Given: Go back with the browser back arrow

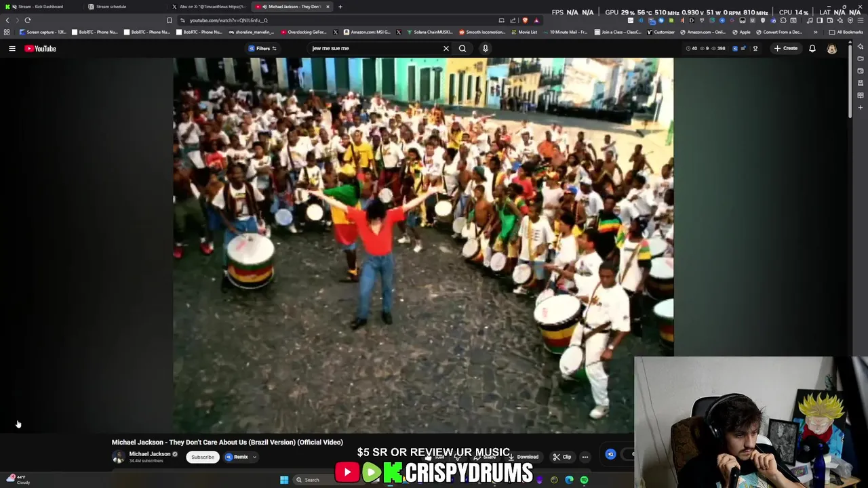Looking at the screenshot, I should click(7, 20).
